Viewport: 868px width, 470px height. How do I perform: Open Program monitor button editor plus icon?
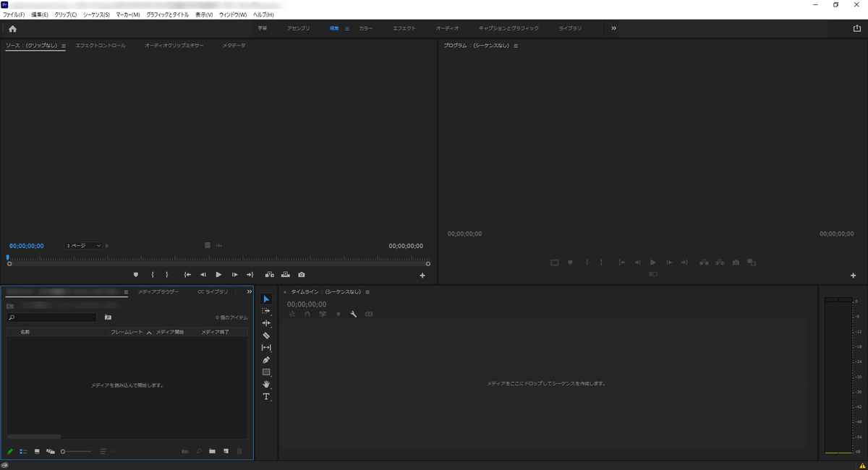pos(854,275)
